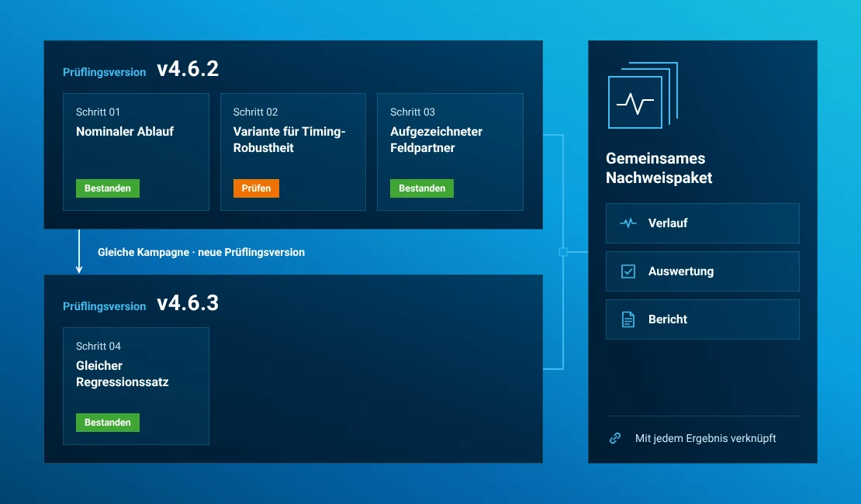Open the Verlauf entry
This screenshot has width=861, height=504.
pyautogui.click(x=702, y=223)
